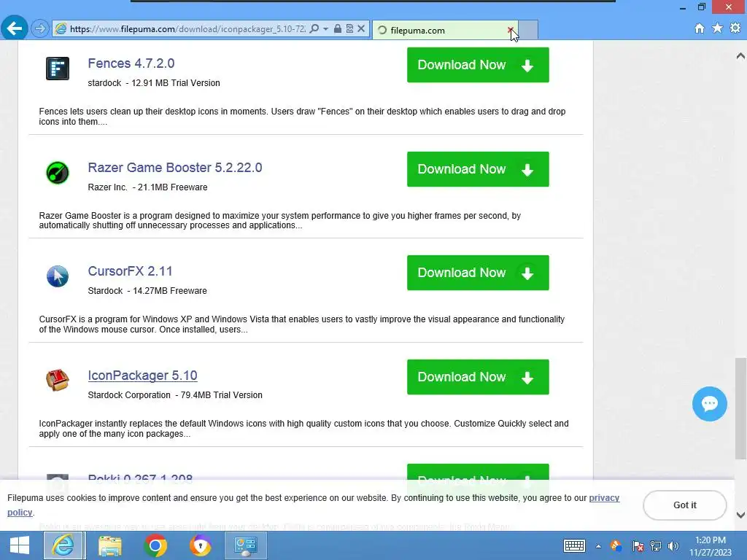This screenshot has width=747, height=560.
Task: Open the Razer Game Booster 5.2.22.0 link
Action: pos(175,168)
